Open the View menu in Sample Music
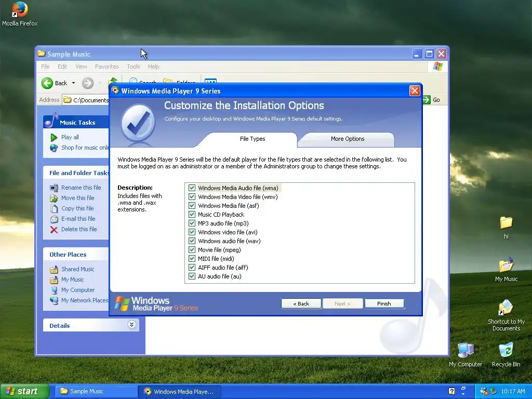Screen dimensions: 532x399 click(81, 66)
